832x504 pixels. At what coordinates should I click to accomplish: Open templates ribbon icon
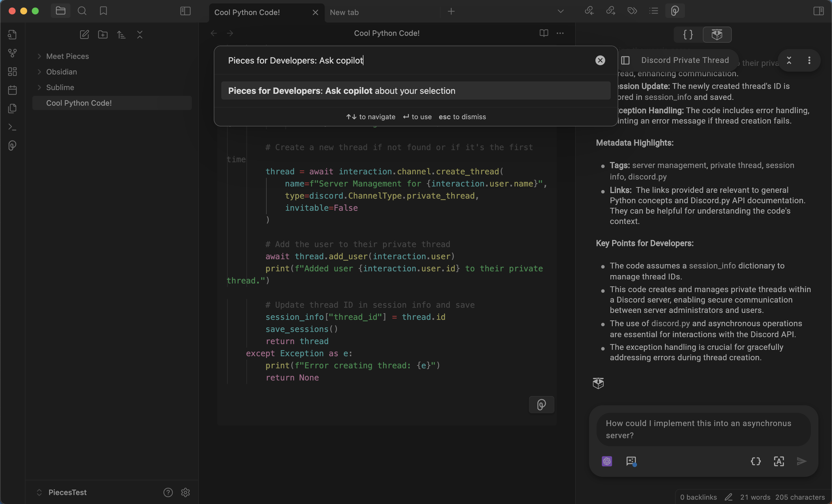(x=12, y=108)
